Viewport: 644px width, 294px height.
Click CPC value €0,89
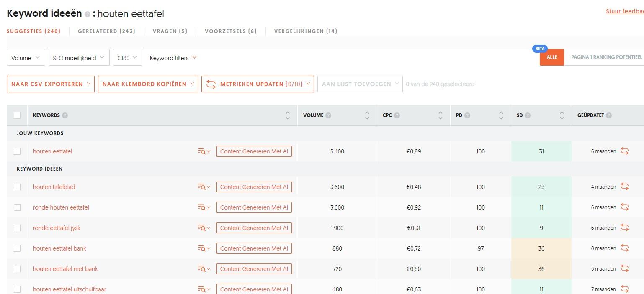[414, 151]
